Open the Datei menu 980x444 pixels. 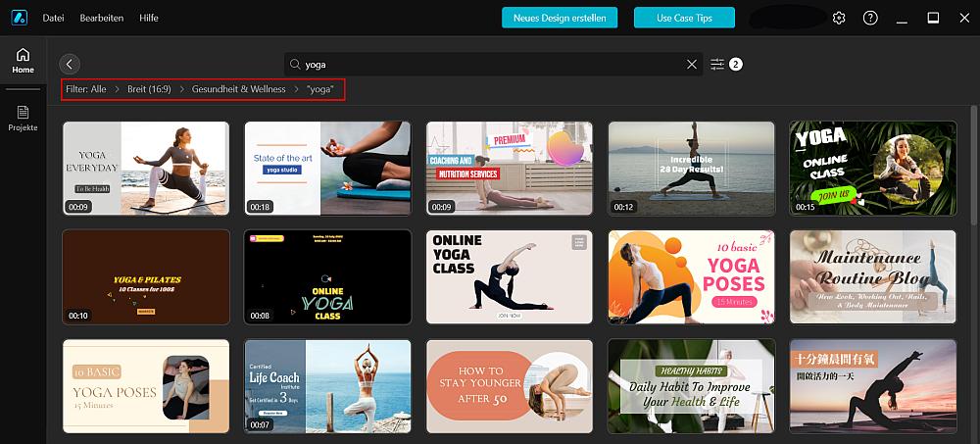tap(53, 18)
